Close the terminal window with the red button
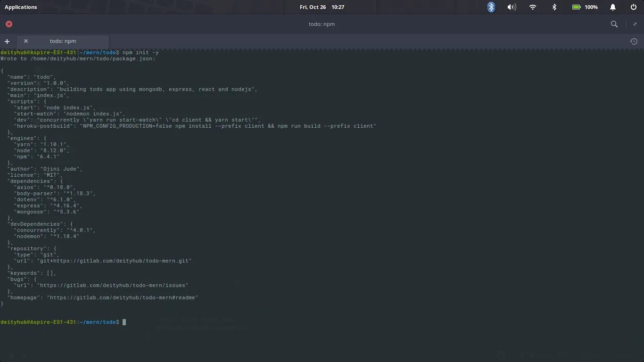 tap(9, 24)
